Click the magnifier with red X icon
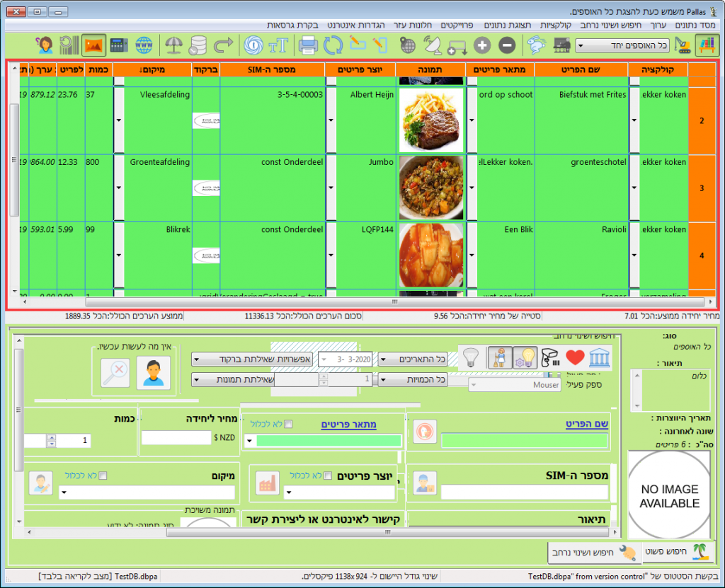This screenshot has height=588, width=725. pyautogui.click(x=115, y=373)
